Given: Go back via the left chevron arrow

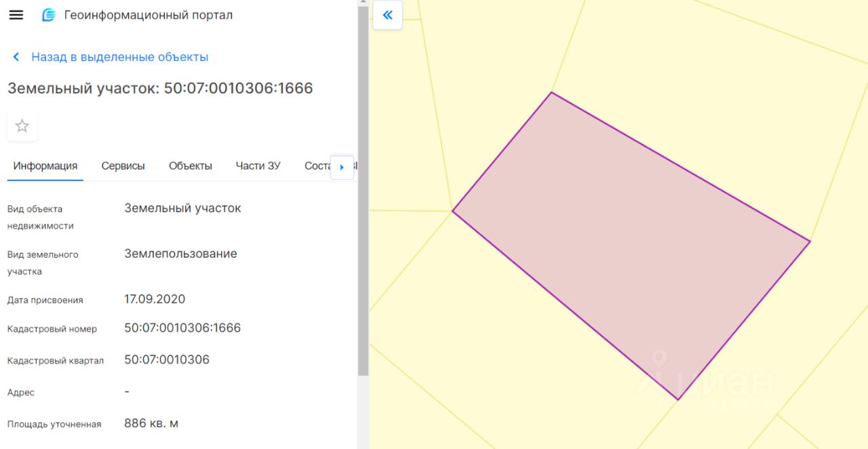Looking at the screenshot, I should point(16,57).
